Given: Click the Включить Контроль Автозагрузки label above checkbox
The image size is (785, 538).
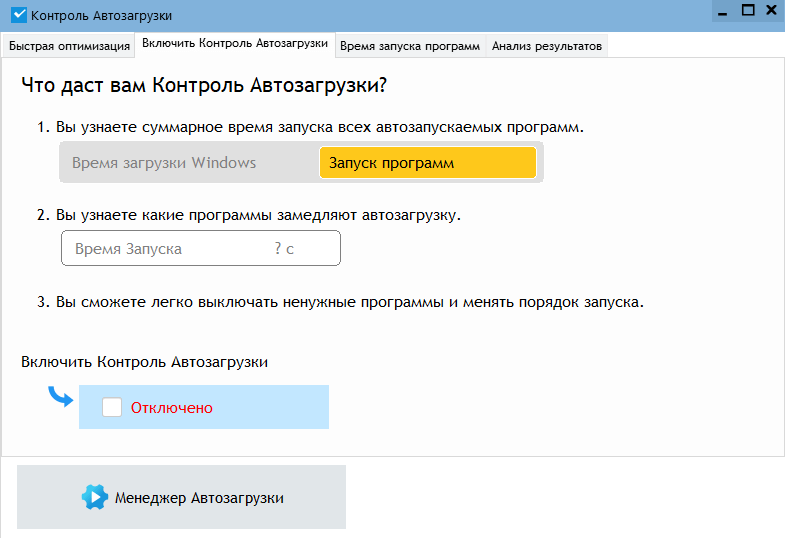Looking at the screenshot, I should pyautogui.click(x=144, y=362).
